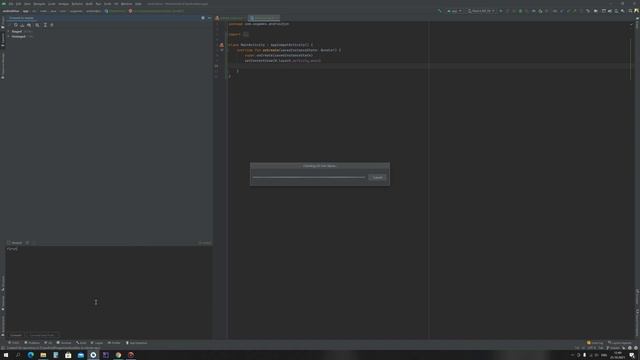
Task: Open the App Inspection tool window tab
Action: [x=137, y=343]
